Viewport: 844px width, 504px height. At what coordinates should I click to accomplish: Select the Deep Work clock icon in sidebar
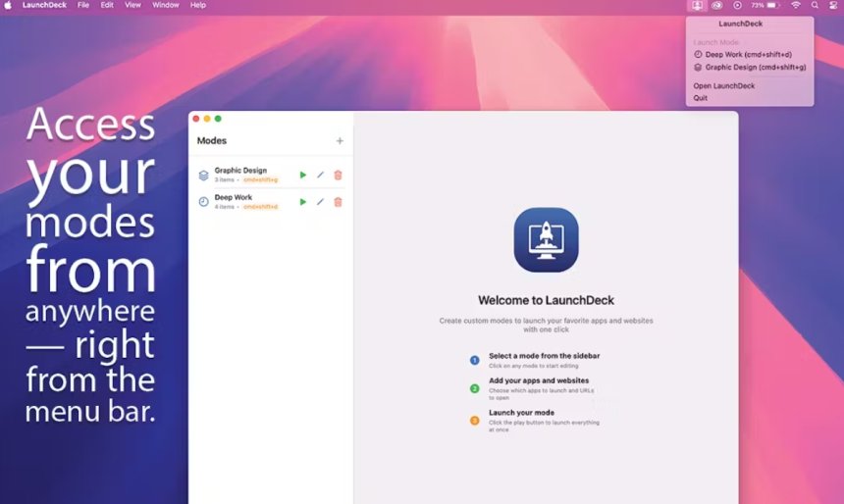click(x=203, y=202)
